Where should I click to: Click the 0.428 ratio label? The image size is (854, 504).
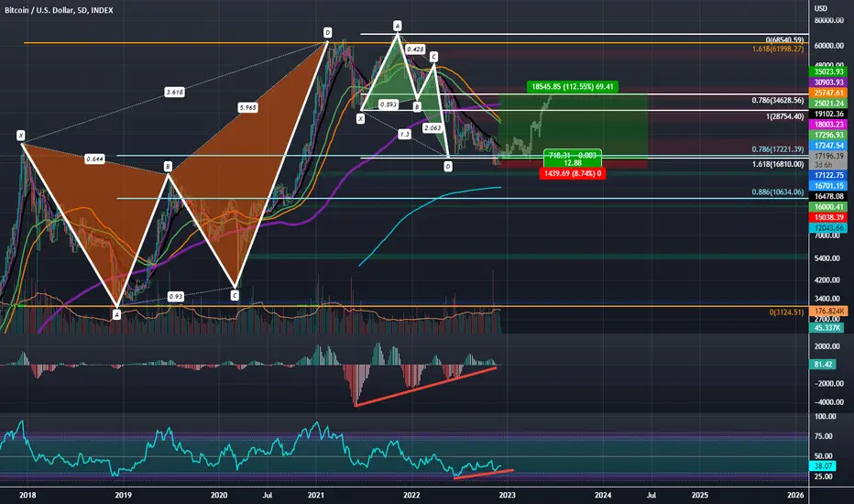[x=415, y=49]
